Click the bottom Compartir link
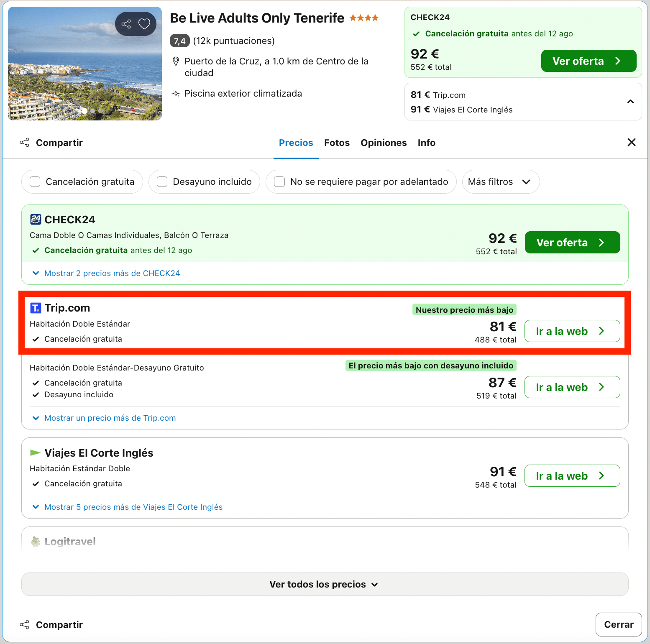Viewport: 650px width, 644px height. (x=59, y=625)
